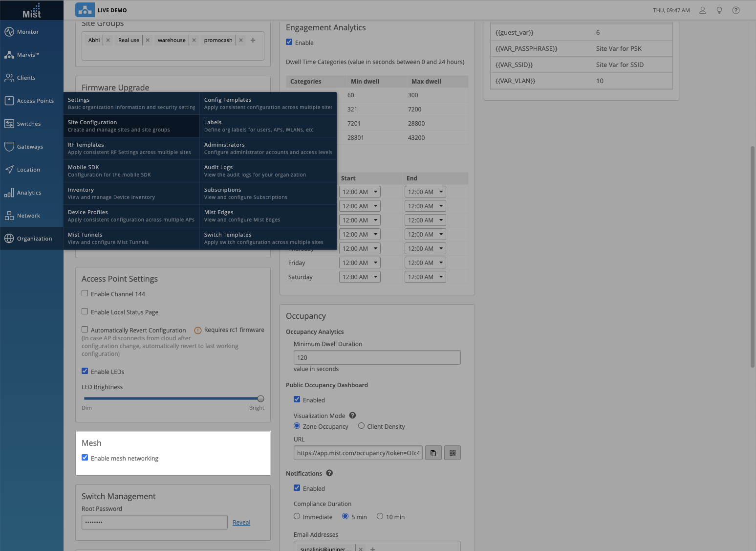Reveal the switch root password
756x551 pixels.
tap(241, 523)
